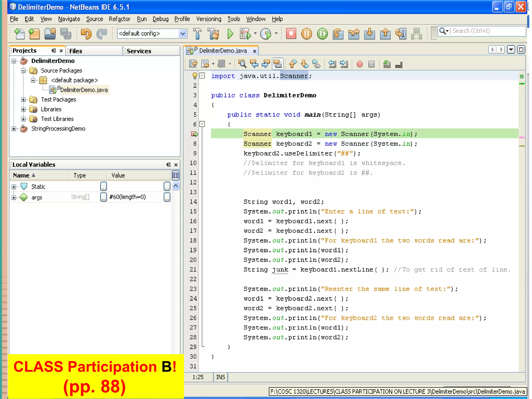Click the Find Selection magnifier in editor toolbar

coord(242,64)
